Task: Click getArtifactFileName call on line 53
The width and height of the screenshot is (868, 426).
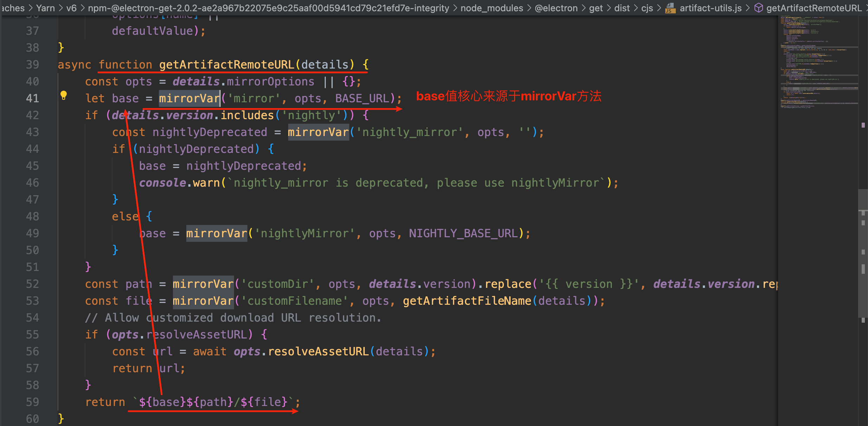Action: click(467, 301)
